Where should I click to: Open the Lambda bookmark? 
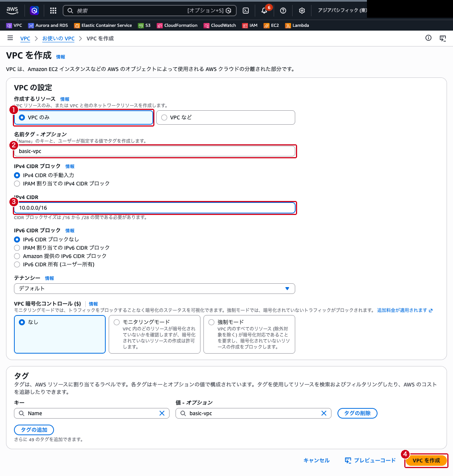click(x=297, y=25)
